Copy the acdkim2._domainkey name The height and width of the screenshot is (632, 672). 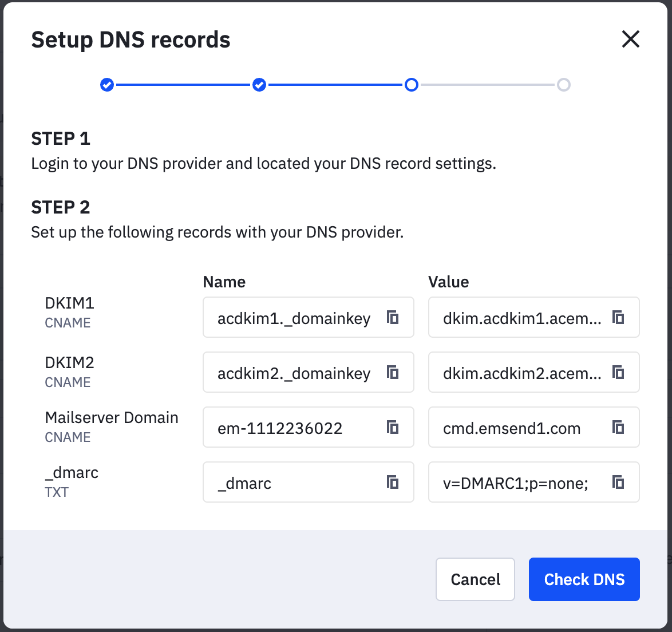[x=393, y=372]
